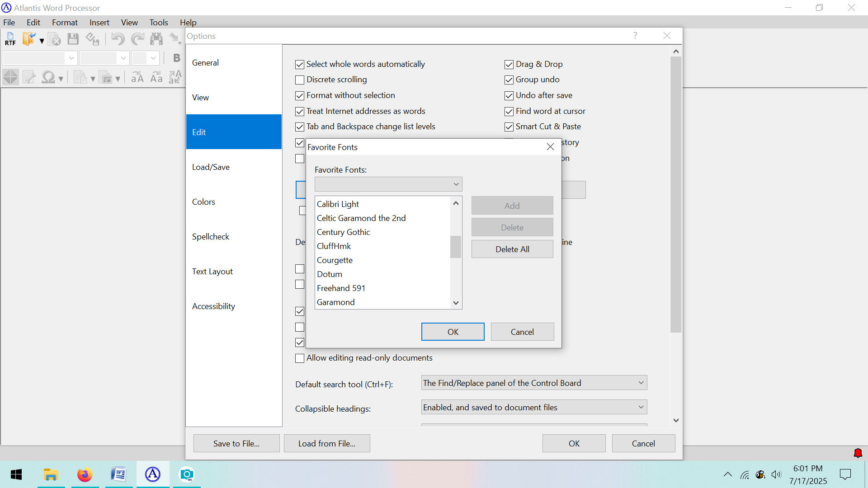Confirm Favorite Fonts dialog with OK

click(453, 332)
